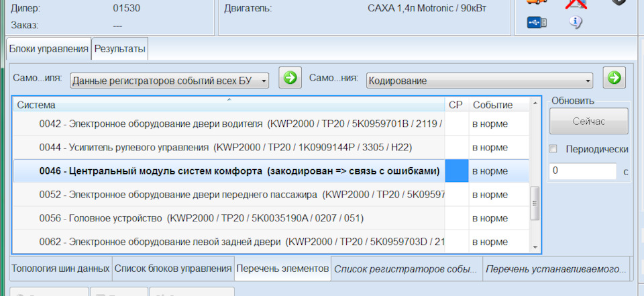644x296 pixels.
Task: Select row 0052 двери переднего пассажира
Action: point(271,195)
